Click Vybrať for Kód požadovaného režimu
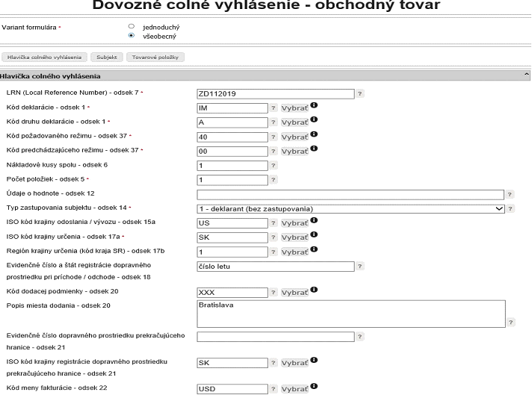The image size is (532, 398). (x=294, y=137)
